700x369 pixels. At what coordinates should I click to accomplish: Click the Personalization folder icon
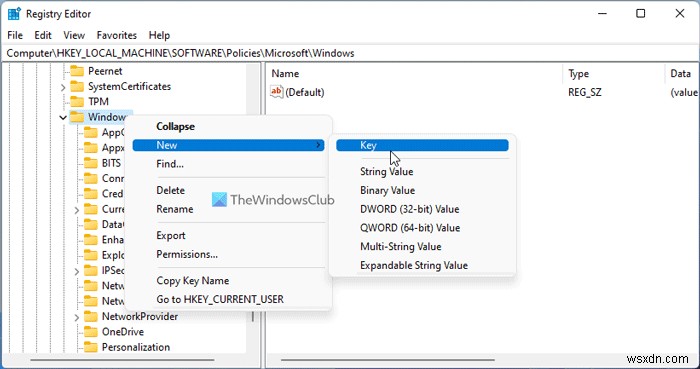[91, 347]
